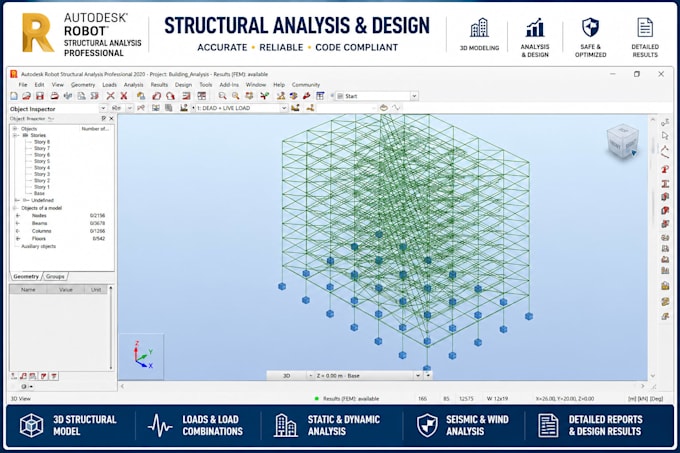Click the second magnifier zoom icon
This screenshot has height=453, width=680.
235,96
